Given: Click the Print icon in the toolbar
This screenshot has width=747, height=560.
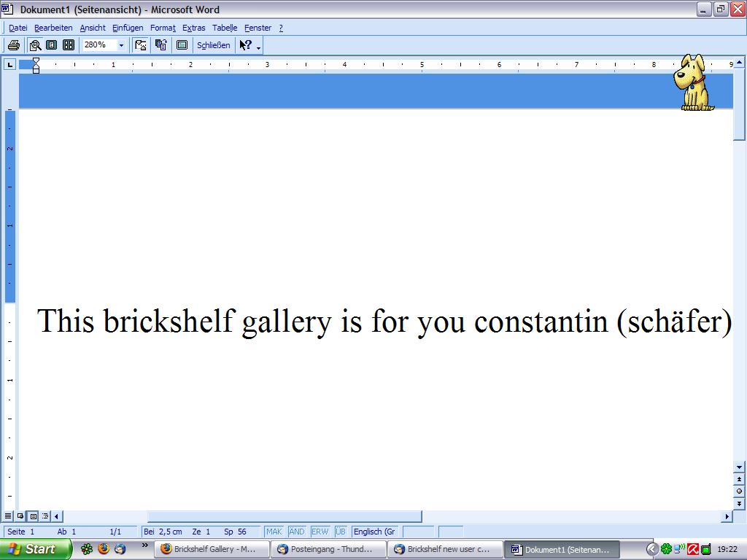Looking at the screenshot, I should click(14, 45).
